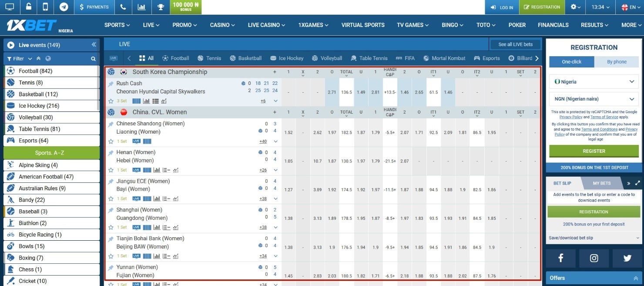Viewport: 644px width, 286px height.
Task: Click the green REGISTER button
Action: 594,151
